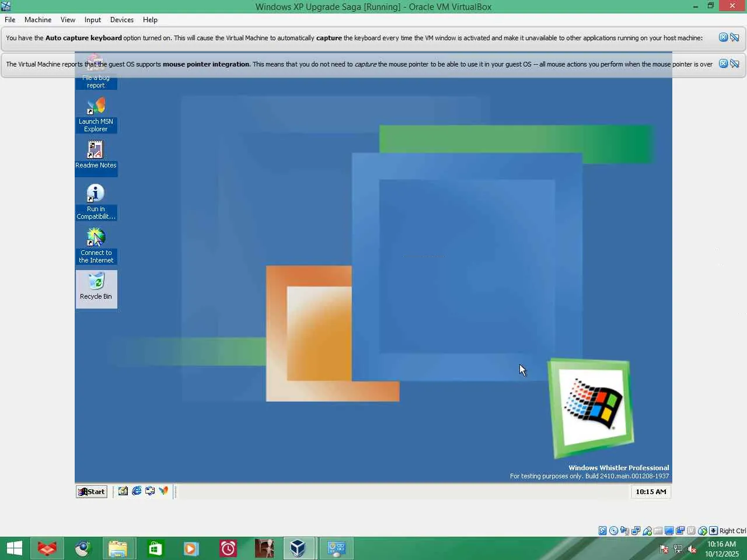The height and width of the screenshot is (560, 747).
Task: Open the View menu
Action: coord(68,20)
